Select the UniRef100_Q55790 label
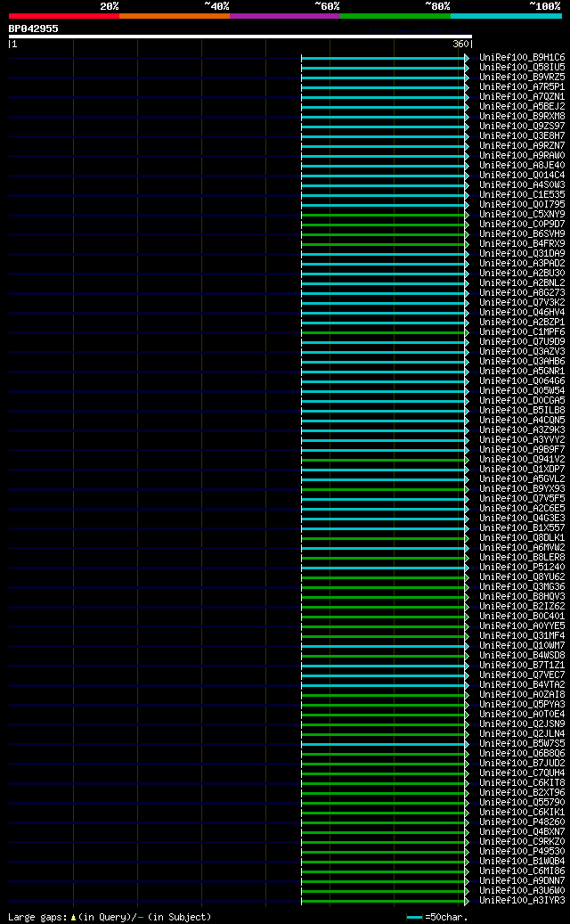This screenshot has width=570, height=924. click(522, 803)
